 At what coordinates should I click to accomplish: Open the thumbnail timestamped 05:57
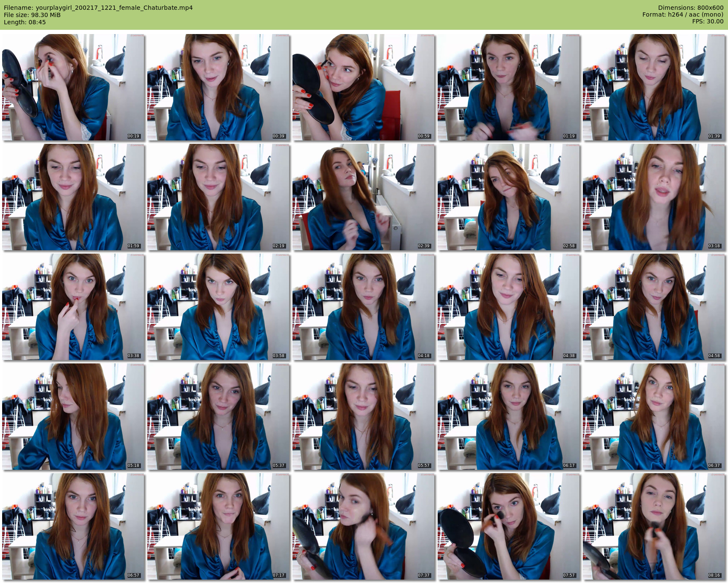pyautogui.click(x=364, y=417)
